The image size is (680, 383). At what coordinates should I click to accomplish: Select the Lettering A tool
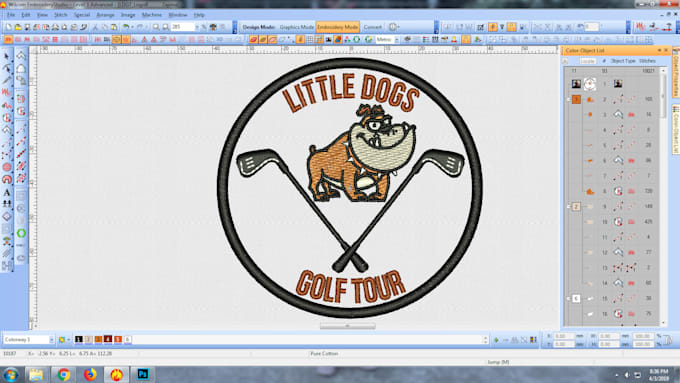(7, 192)
